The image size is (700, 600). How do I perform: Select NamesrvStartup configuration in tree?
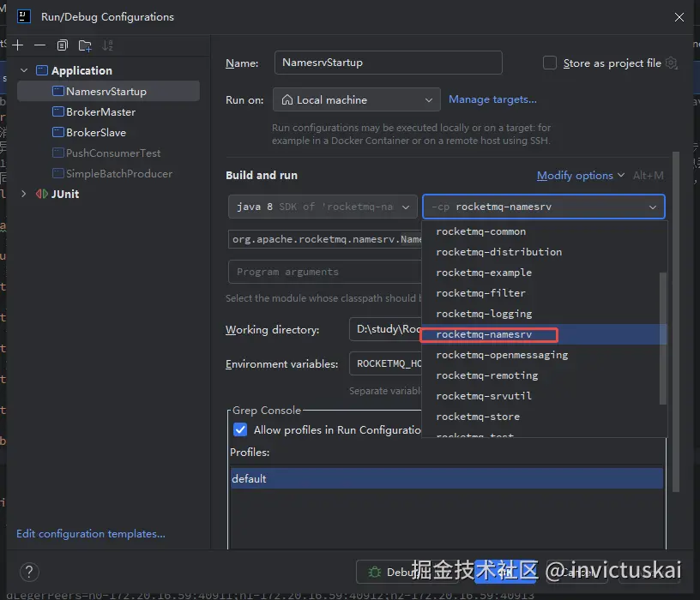pos(108,91)
